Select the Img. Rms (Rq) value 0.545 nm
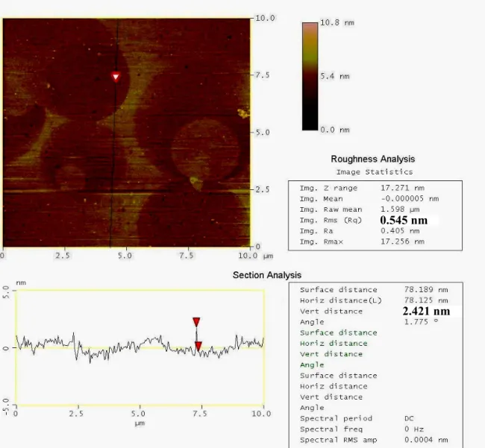Viewport: 485px width, 448px height. point(404,220)
